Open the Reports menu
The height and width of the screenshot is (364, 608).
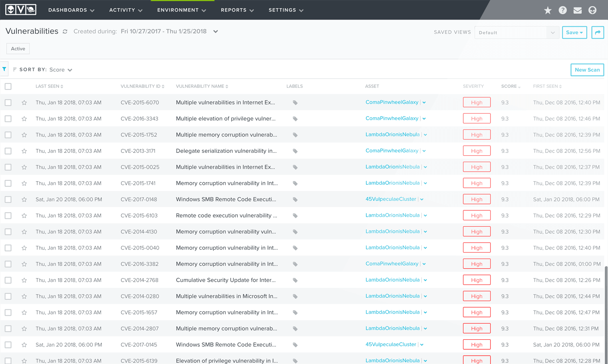pyautogui.click(x=237, y=10)
